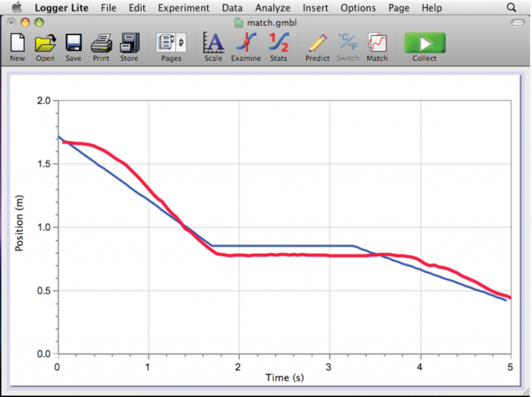Open the Experiment menu
532x397 pixels.
pos(183,7)
